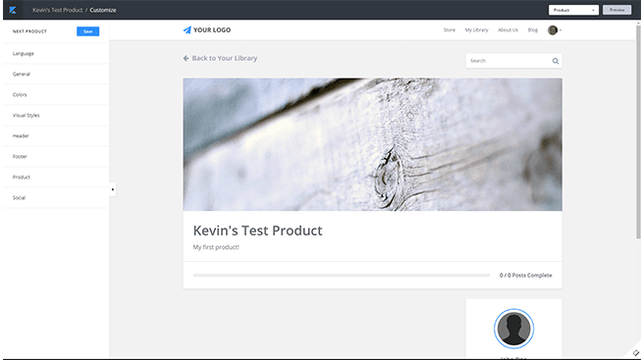
Task: Open My Library nav link
Action: [x=476, y=30]
